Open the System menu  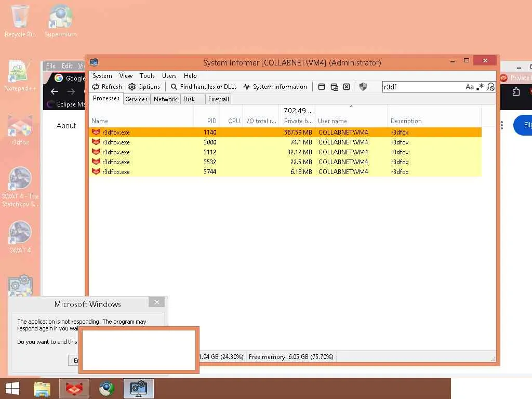coord(102,76)
